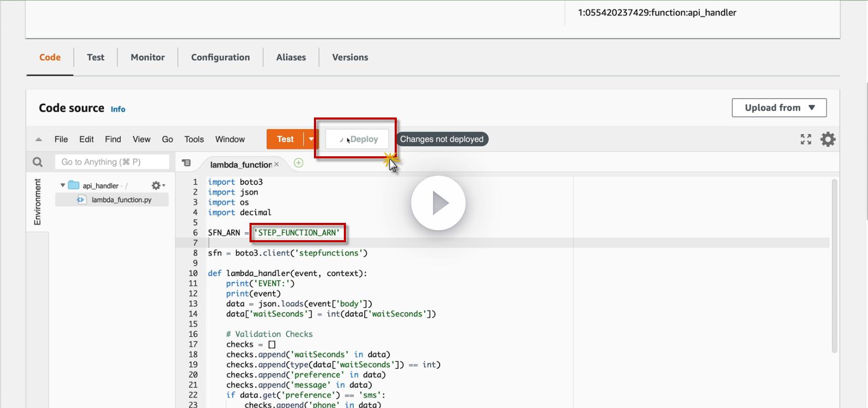This screenshot has height=408, width=868.
Task: Click the magnifier search icon in the sidebar
Action: click(x=38, y=162)
